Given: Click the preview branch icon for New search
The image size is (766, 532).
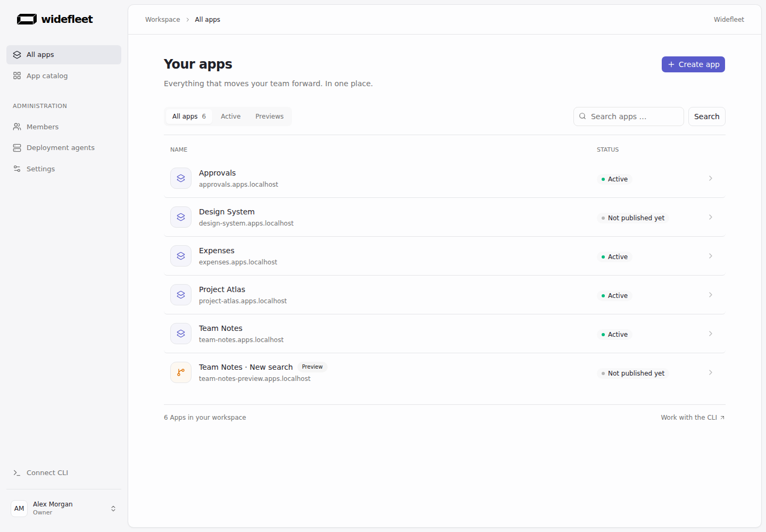Looking at the screenshot, I should pyautogui.click(x=181, y=372).
